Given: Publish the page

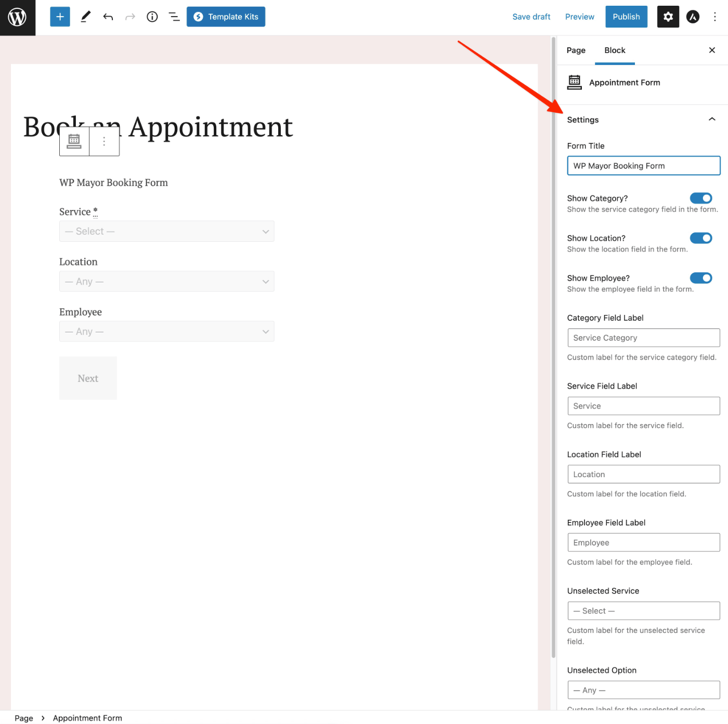Looking at the screenshot, I should (x=626, y=17).
